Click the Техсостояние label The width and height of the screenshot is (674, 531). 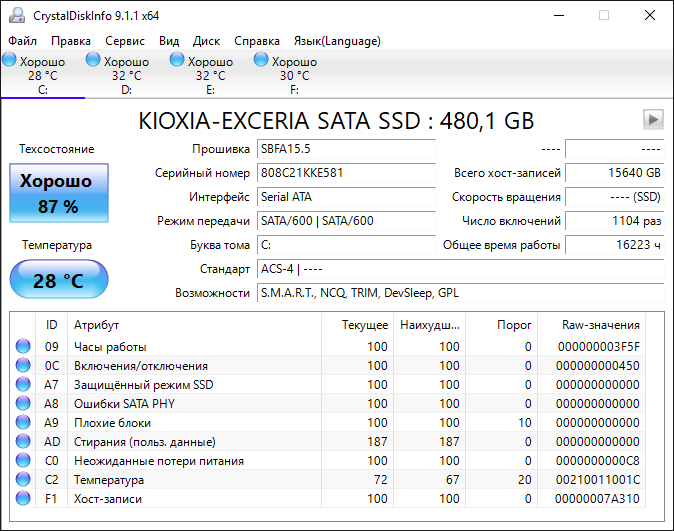point(56,149)
